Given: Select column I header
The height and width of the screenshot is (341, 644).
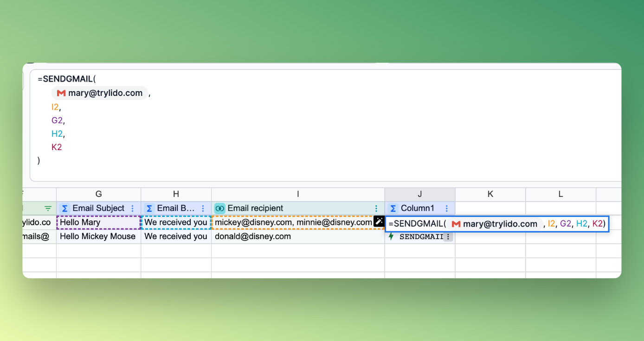Looking at the screenshot, I should pos(298,195).
